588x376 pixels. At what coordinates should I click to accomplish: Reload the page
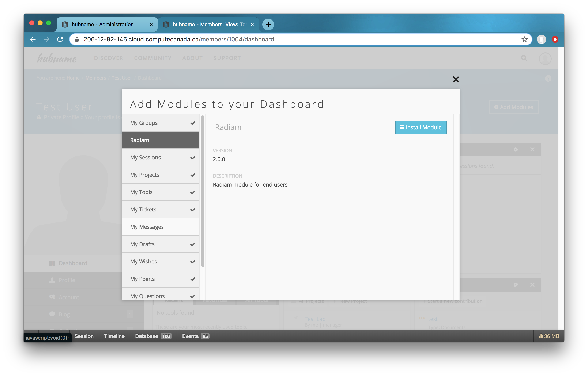pos(60,39)
